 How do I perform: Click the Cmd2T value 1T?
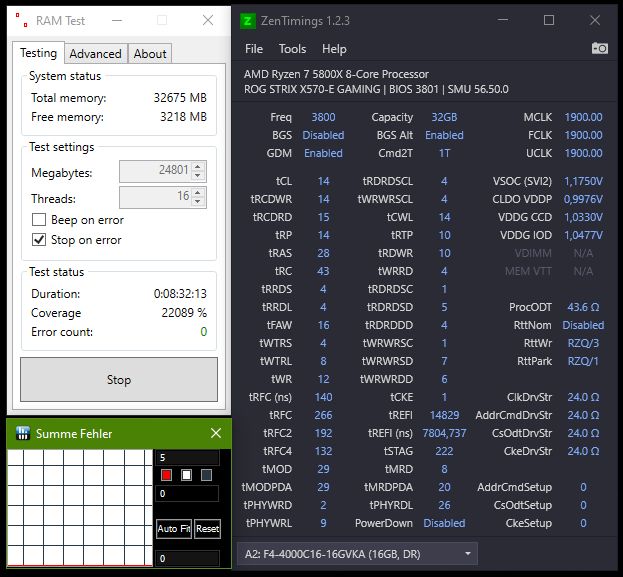pyautogui.click(x=444, y=153)
